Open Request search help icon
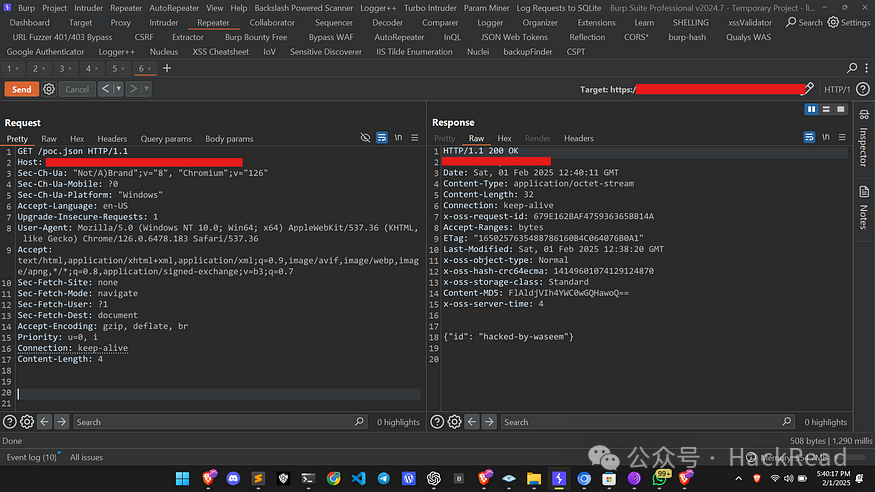Viewport: 875px width, 492px height. (x=9, y=422)
